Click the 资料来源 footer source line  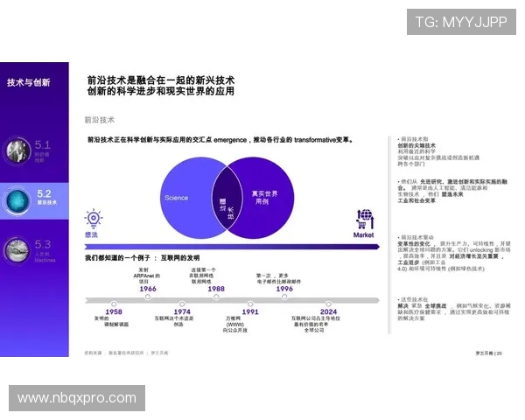(126, 353)
